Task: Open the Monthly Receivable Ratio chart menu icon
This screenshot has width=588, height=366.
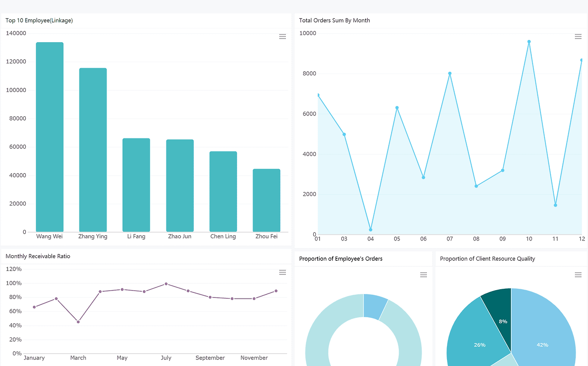Action: click(283, 273)
